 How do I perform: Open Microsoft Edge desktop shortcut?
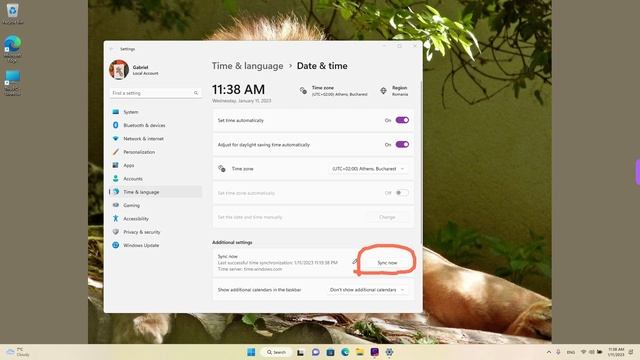pos(12,49)
